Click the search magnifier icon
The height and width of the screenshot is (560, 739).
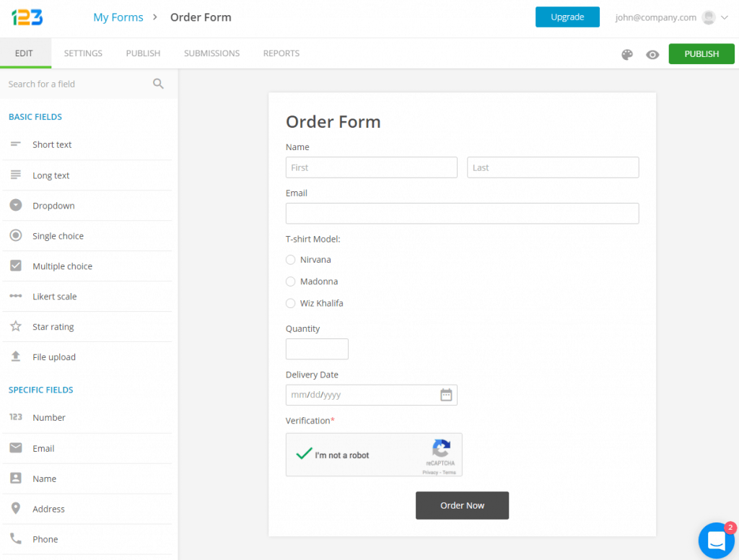[x=158, y=84]
